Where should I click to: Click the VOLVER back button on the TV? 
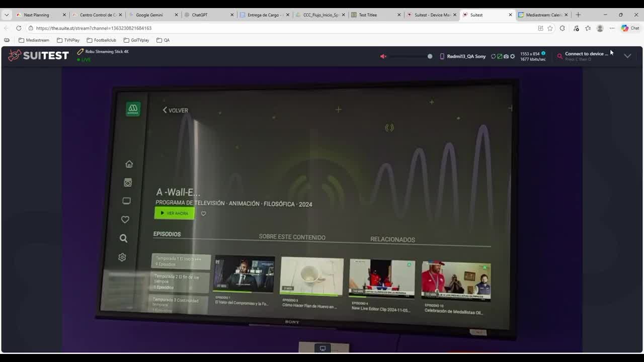point(176,110)
